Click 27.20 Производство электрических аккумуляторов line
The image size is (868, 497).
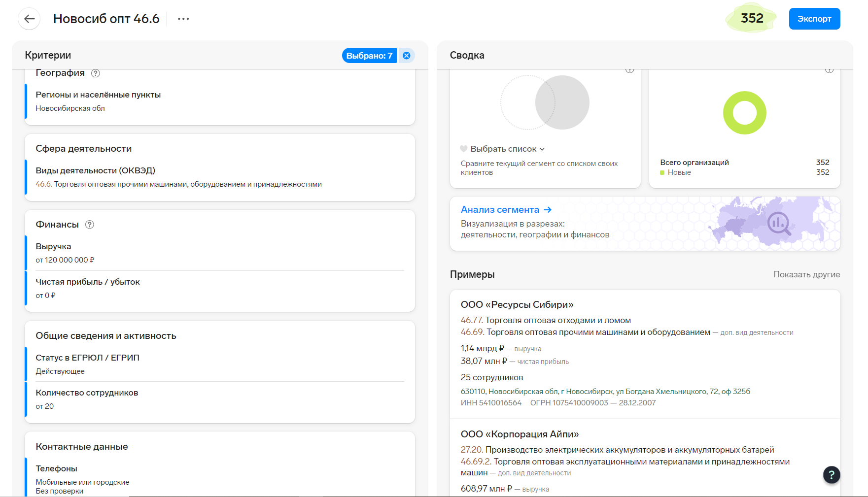point(618,450)
